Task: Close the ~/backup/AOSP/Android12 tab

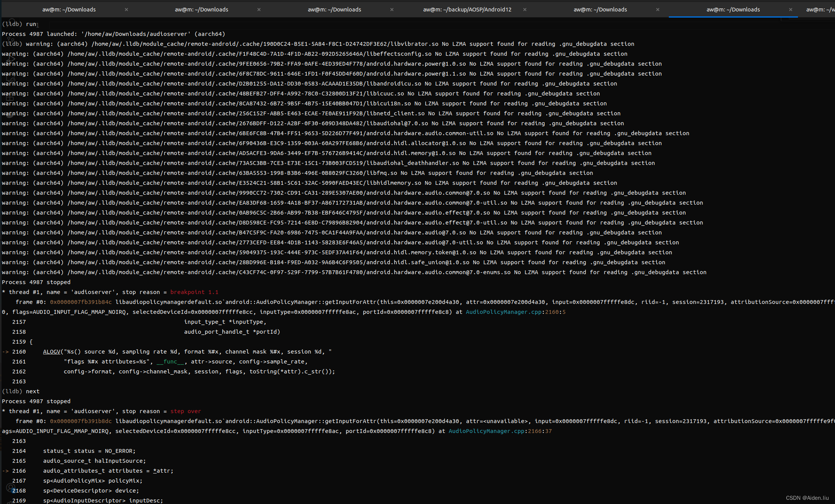Action: tap(525, 10)
